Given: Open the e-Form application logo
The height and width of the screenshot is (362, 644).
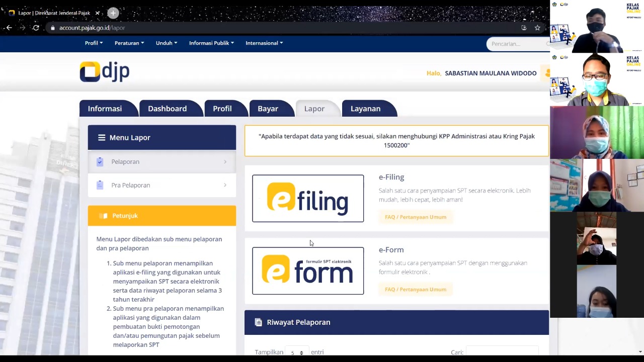Looking at the screenshot, I should [x=307, y=271].
